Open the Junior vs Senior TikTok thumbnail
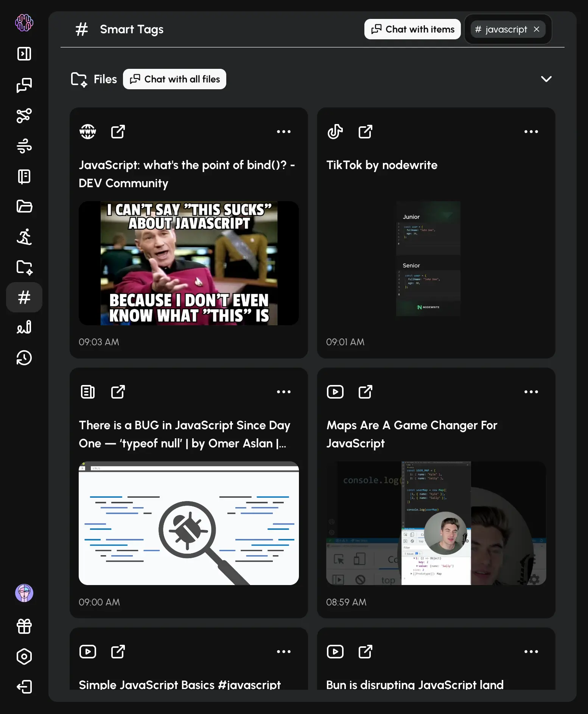 click(428, 259)
